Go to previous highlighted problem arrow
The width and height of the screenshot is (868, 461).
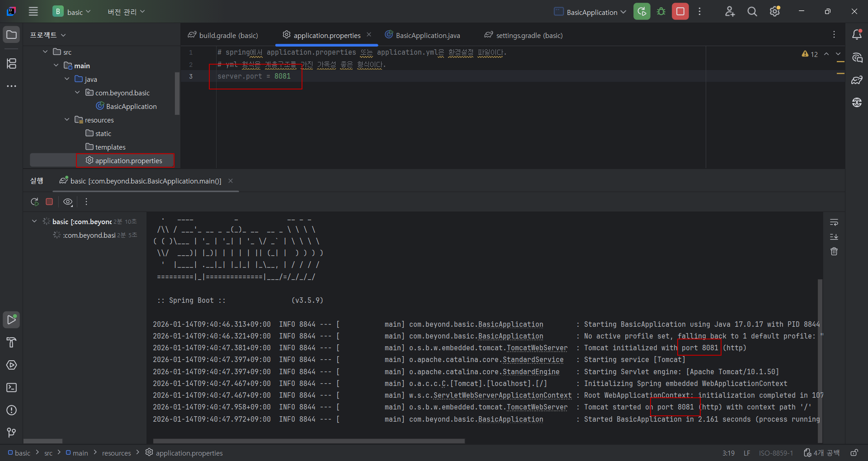click(826, 54)
